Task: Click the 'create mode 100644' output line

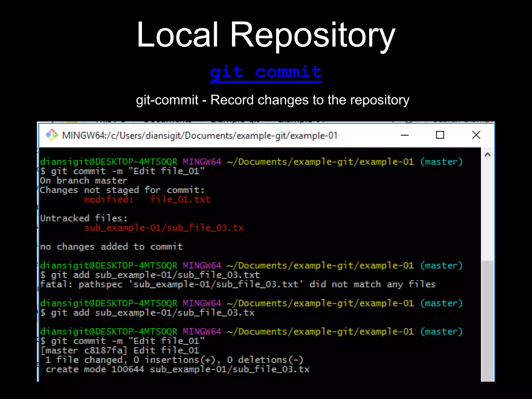Action: (x=177, y=369)
